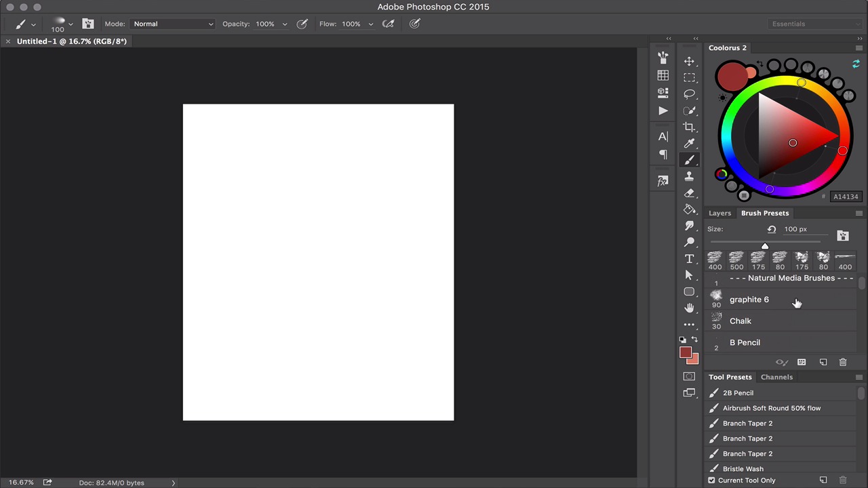
Task: Reset to default foreground and background colors
Action: [683, 339]
